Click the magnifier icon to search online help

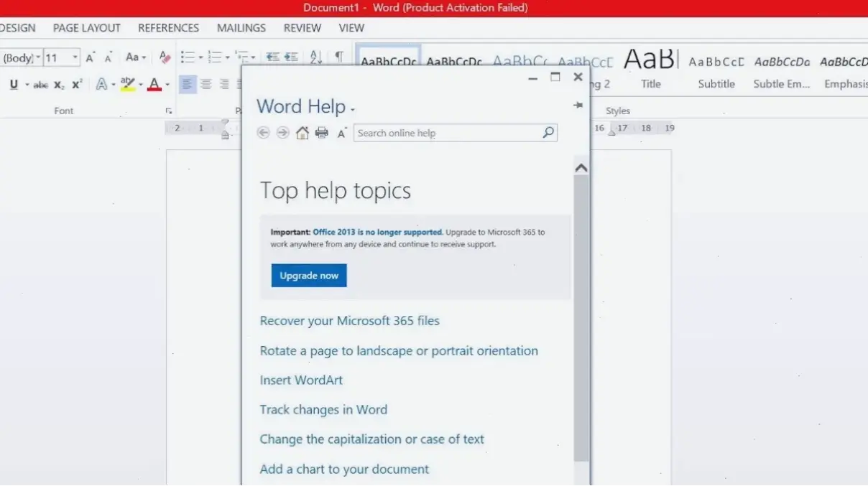[x=548, y=133]
